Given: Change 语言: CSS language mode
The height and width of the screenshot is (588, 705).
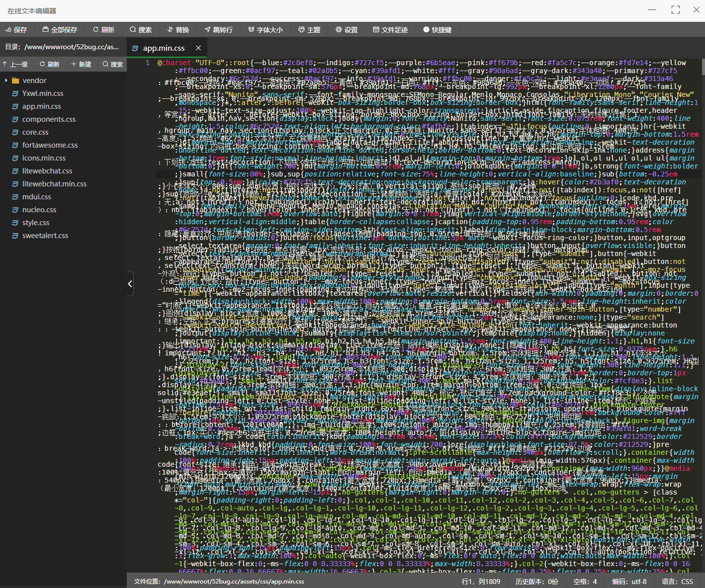Looking at the screenshot, I should click(x=677, y=582).
